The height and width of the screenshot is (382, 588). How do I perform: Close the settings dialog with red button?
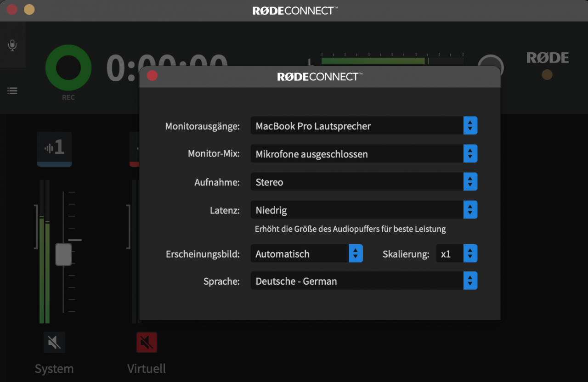[x=152, y=76]
